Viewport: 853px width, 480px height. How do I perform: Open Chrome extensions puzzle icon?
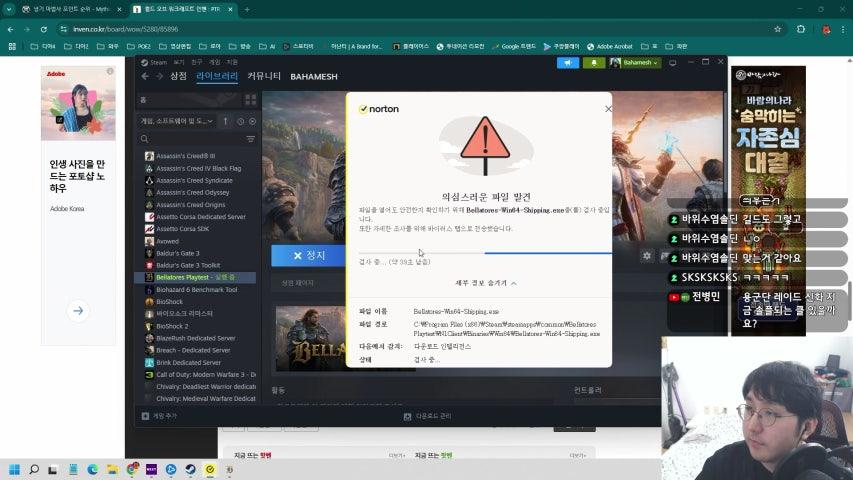point(801,29)
